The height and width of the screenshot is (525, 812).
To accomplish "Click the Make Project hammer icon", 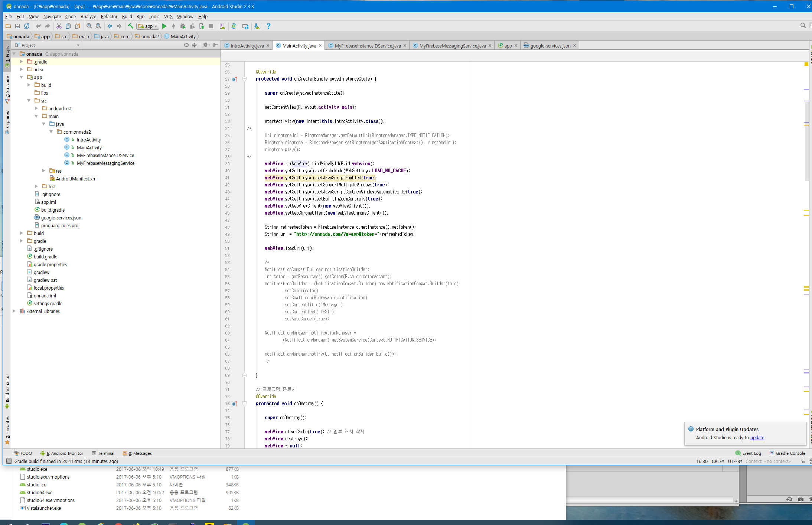I will tap(131, 26).
